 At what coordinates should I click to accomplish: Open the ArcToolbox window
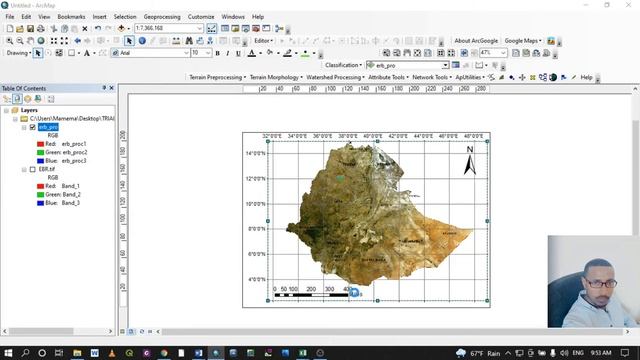pos(256,29)
